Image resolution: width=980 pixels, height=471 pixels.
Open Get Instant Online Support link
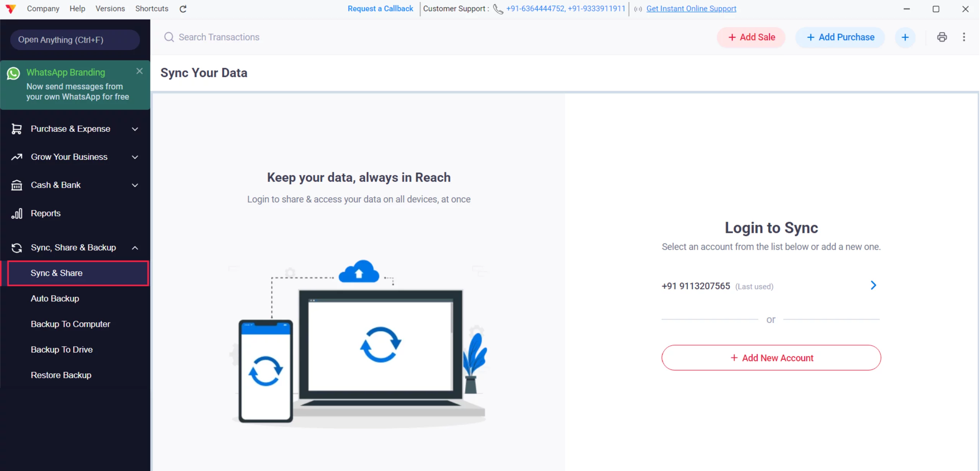coord(691,8)
